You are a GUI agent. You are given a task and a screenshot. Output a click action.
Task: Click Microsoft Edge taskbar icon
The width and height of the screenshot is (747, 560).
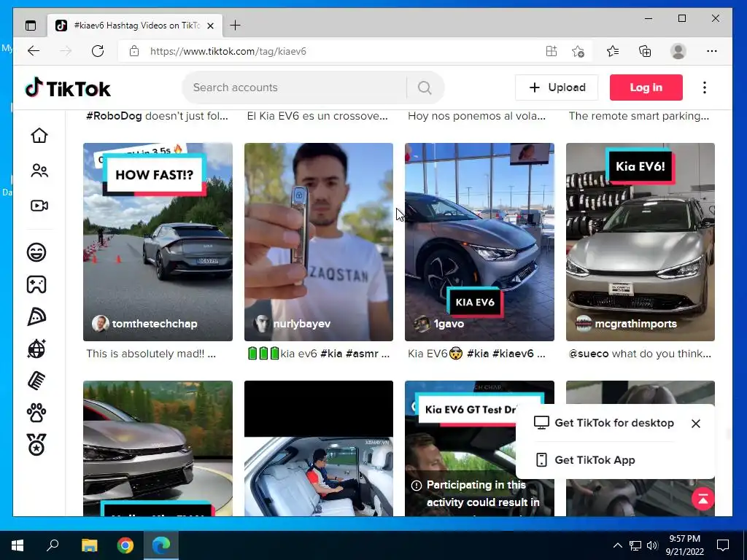point(161,545)
